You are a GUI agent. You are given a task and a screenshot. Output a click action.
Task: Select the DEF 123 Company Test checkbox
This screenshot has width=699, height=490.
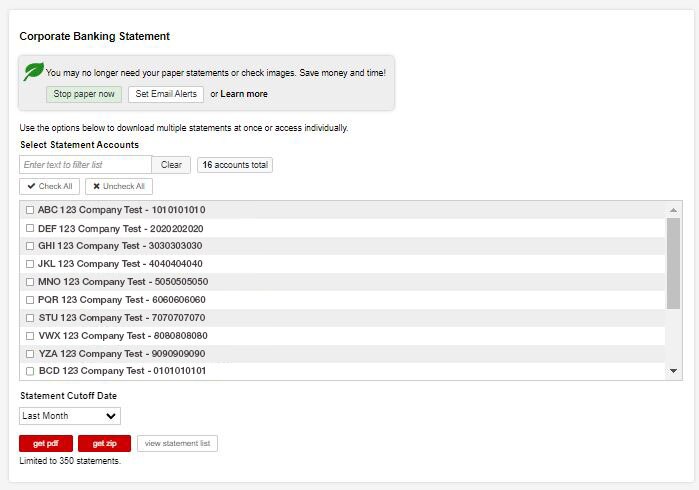click(x=30, y=228)
